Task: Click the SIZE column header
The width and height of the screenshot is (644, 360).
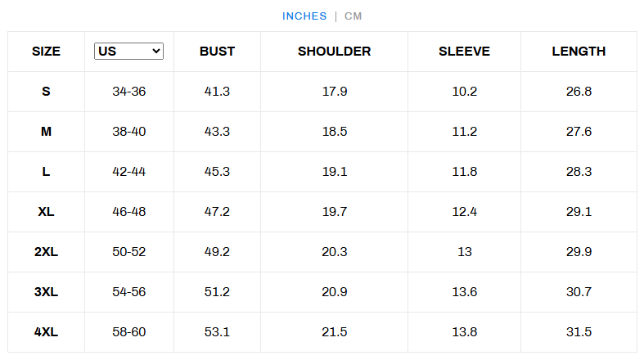Action: point(46,52)
